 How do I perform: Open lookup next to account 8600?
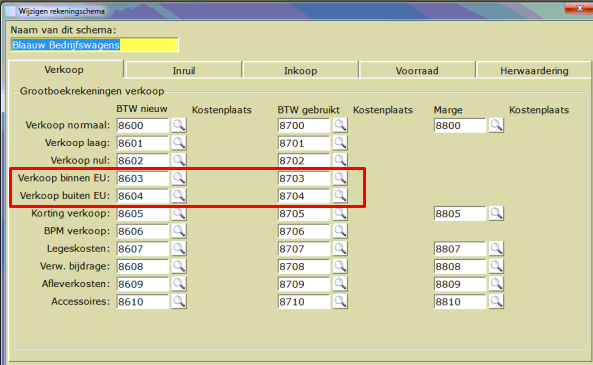pyautogui.click(x=179, y=125)
